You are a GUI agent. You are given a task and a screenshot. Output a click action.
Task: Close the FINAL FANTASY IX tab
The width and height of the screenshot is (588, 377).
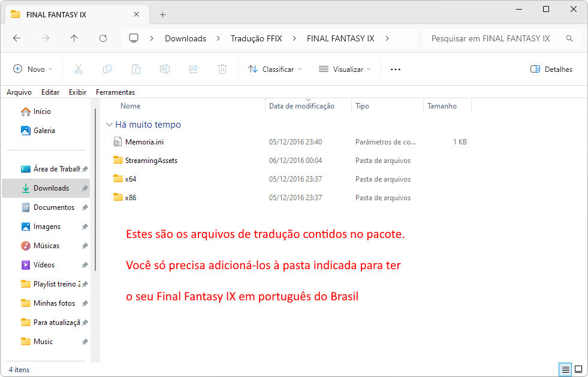click(x=137, y=14)
